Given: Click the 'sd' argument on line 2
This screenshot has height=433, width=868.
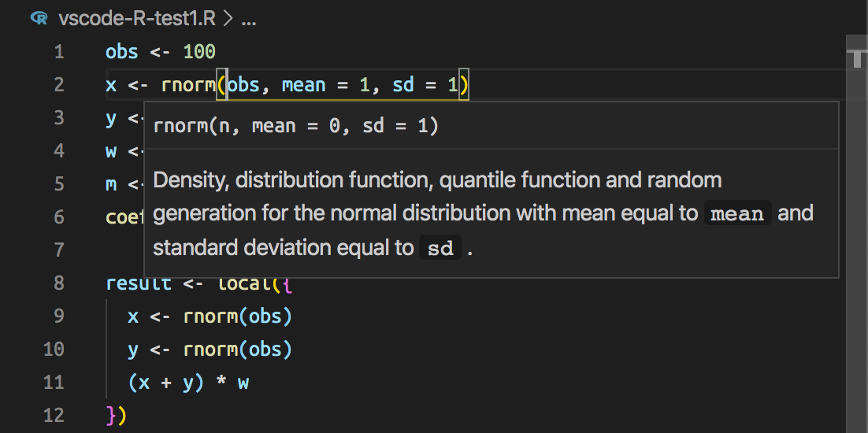Looking at the screenshot, I should 403,85.
